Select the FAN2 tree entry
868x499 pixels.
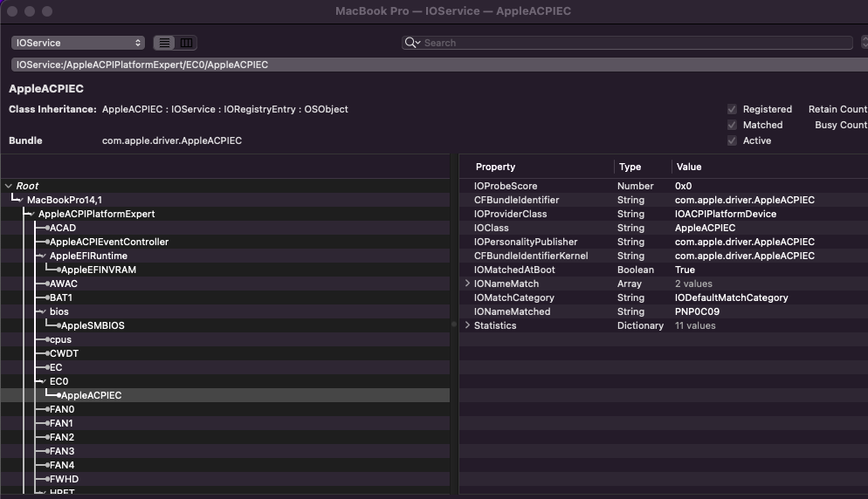click(x=62, y=437)
